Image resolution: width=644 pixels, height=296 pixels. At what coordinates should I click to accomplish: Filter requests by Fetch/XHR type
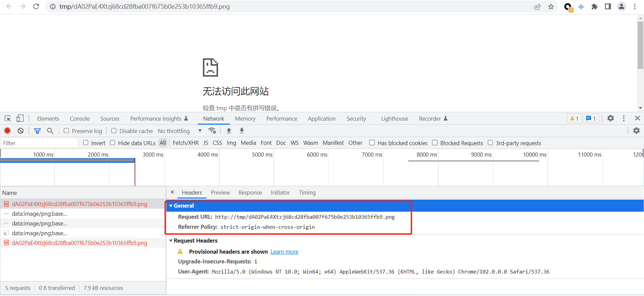(x=185, y=143)
